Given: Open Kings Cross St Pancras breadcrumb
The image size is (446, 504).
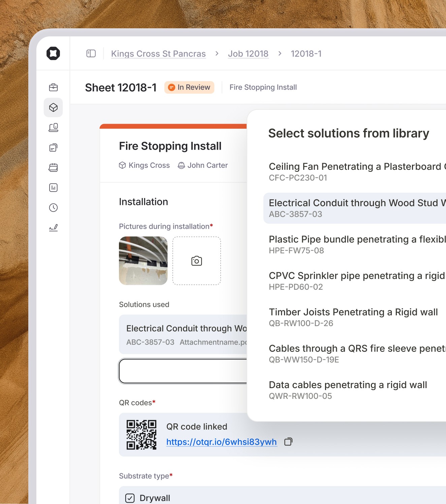Looking at the screenshot, I should pos(158,54).
